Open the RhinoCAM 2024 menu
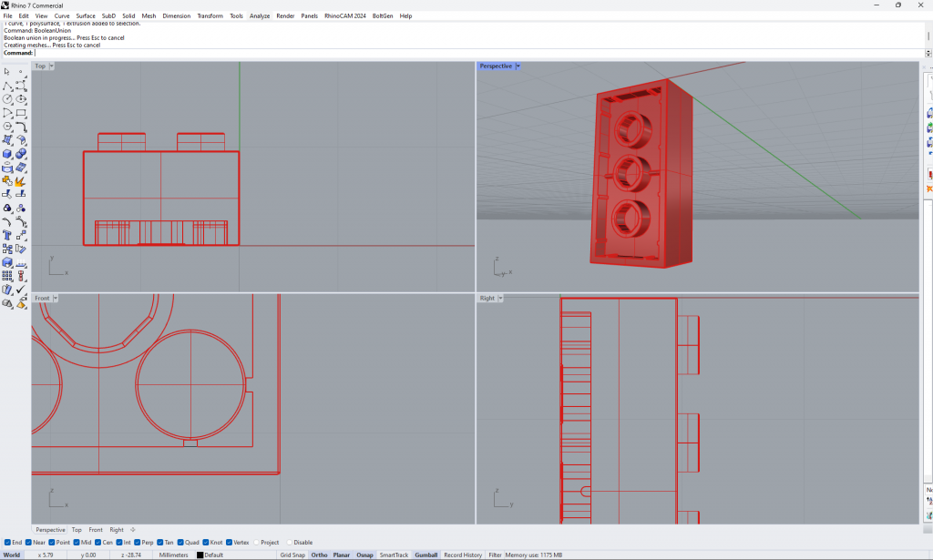933x560 pixels. click(x=345, y=15)
